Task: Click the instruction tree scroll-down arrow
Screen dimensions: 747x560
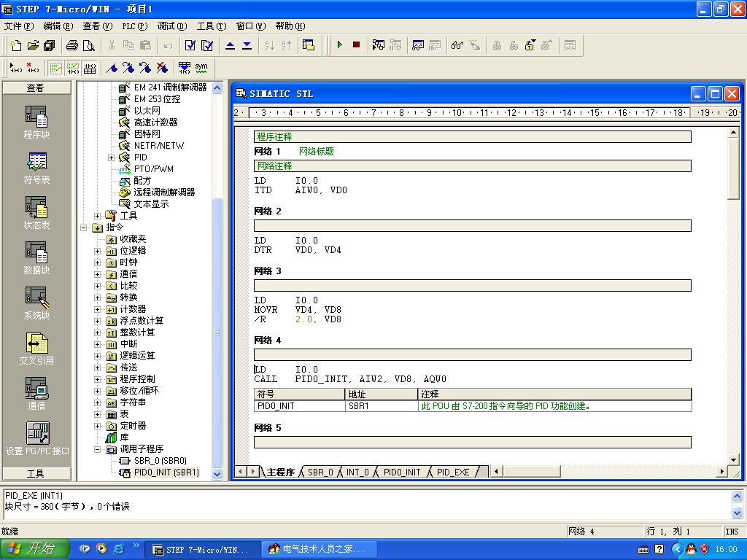Action: pos(217,474)
